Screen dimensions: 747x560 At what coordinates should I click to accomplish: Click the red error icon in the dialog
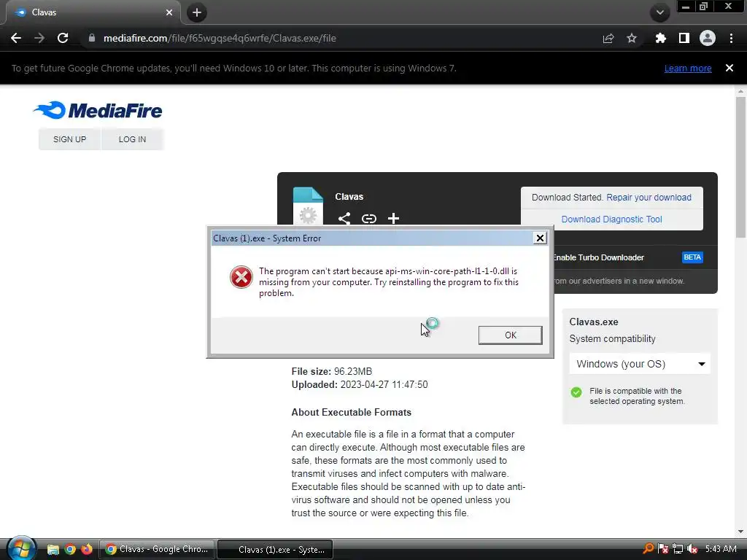tap(241, 277)
